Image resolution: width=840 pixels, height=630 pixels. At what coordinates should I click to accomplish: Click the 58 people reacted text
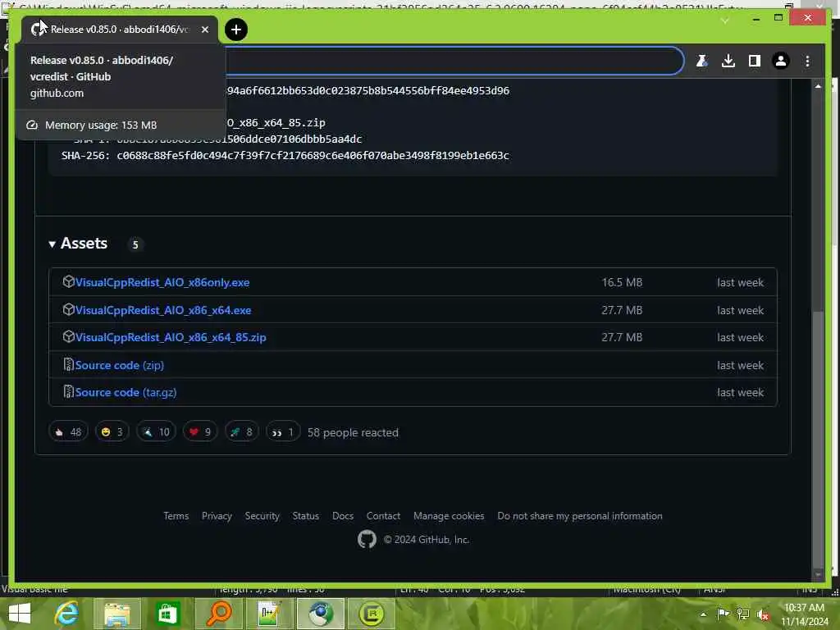click(353, 432)
